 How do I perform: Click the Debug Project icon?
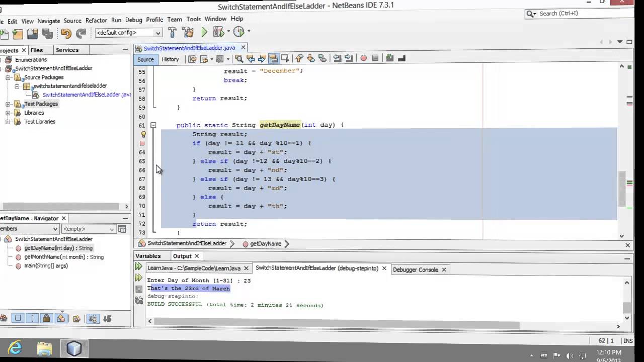coord(218,33)
